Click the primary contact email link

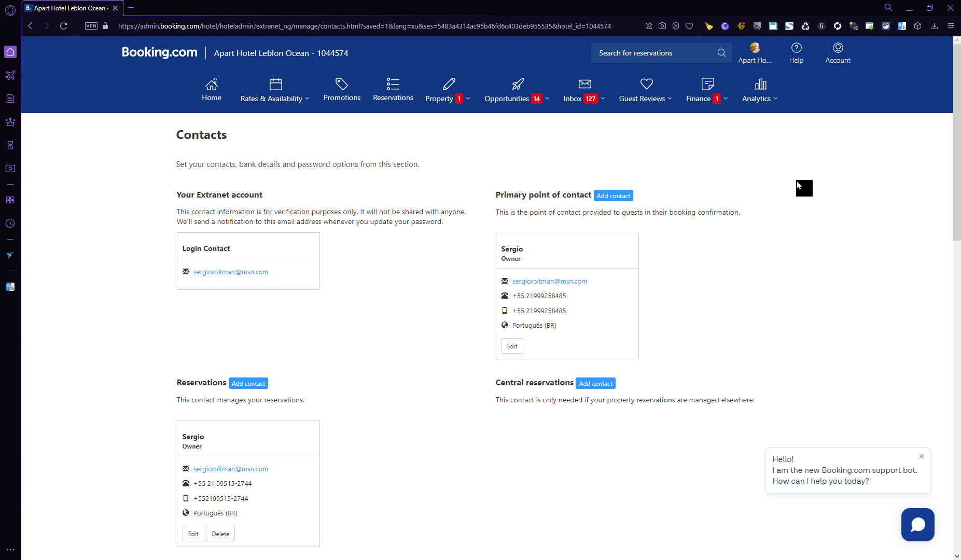coord(550,281)
